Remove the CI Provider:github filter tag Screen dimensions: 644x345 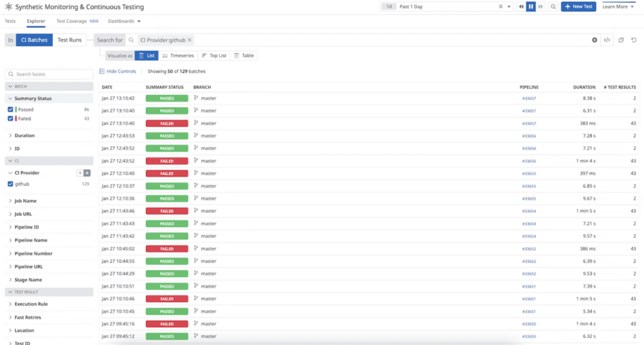190,40
